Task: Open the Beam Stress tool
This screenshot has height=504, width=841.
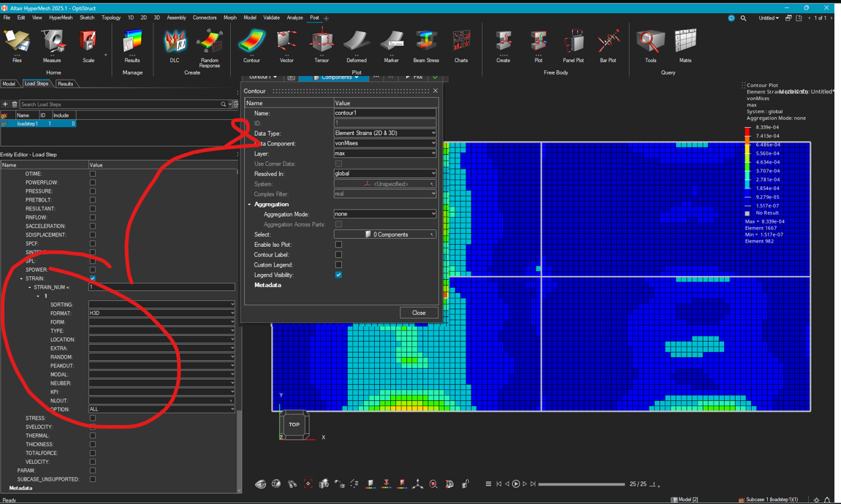Action: pyautogui.click(x=427, y=46)
